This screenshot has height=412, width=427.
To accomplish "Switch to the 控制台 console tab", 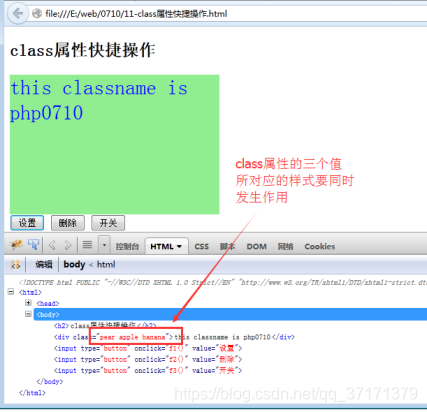I will point(127,247).
